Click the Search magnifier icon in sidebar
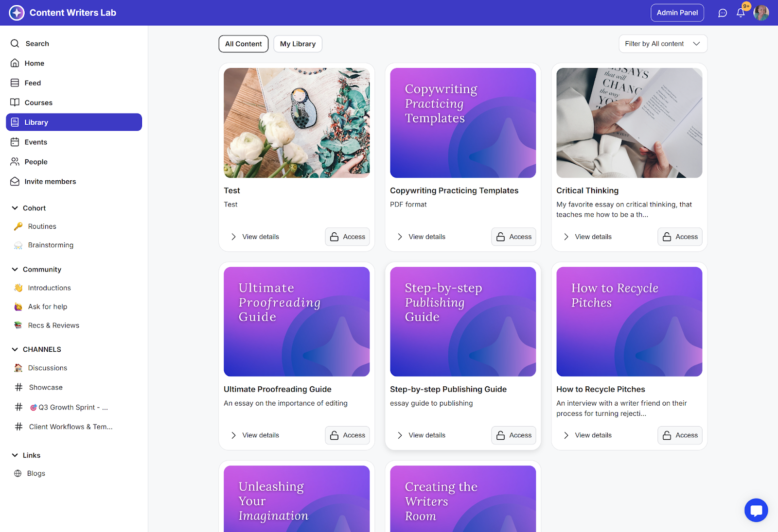 [x=15, y=43]
